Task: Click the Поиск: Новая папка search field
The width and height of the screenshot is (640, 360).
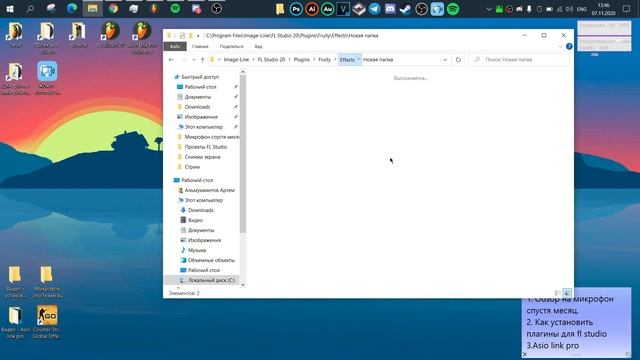Action: (x=519, y=60)
